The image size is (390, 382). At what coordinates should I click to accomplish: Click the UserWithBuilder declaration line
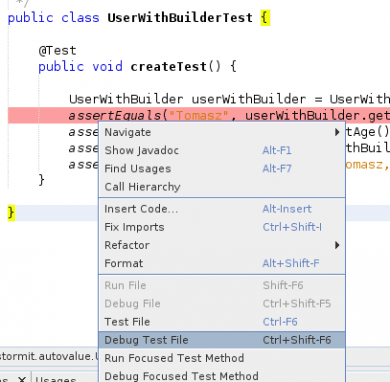pyautogui.click(x=229, y=99)
